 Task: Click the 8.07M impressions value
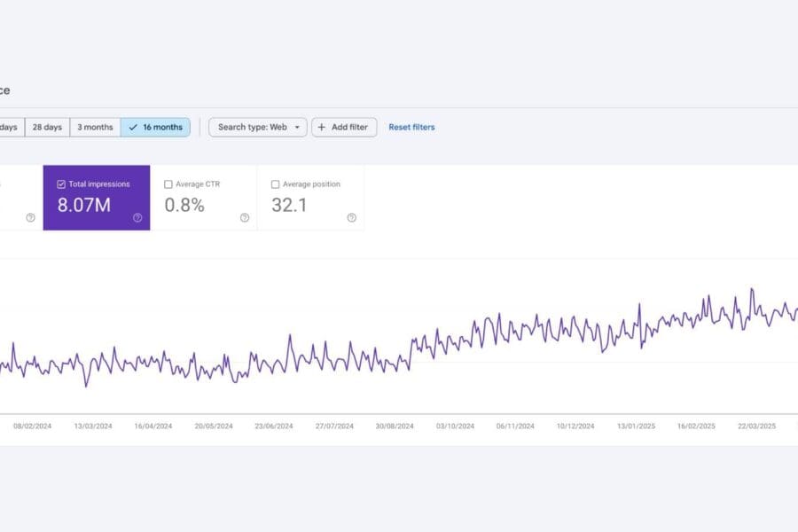tap(82, 205)
